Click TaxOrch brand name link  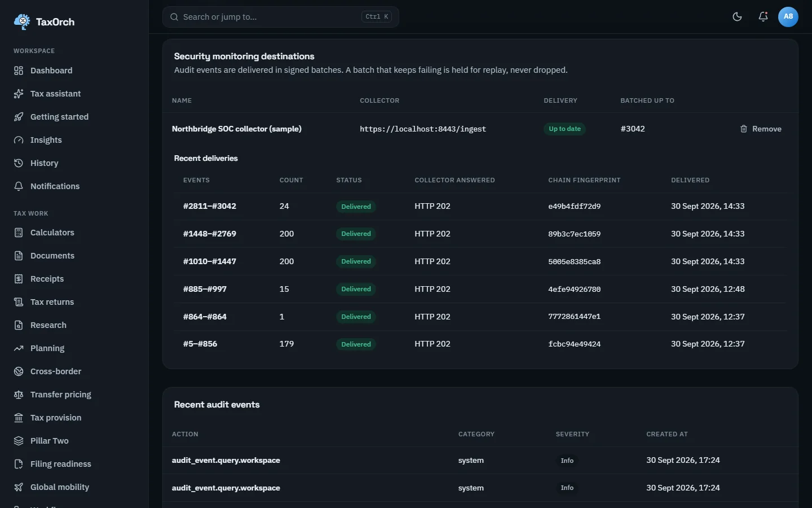click(55, 22)
